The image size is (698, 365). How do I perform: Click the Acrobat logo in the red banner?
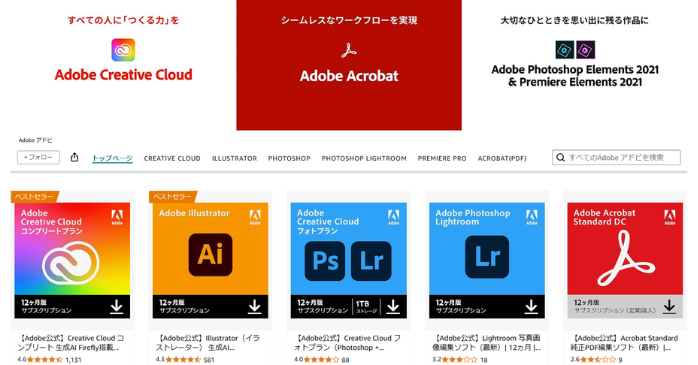(x=349, y=51)
